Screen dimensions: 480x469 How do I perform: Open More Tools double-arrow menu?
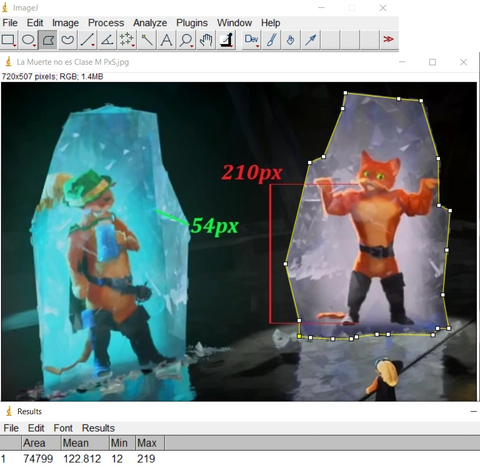[x=388, y=40]
